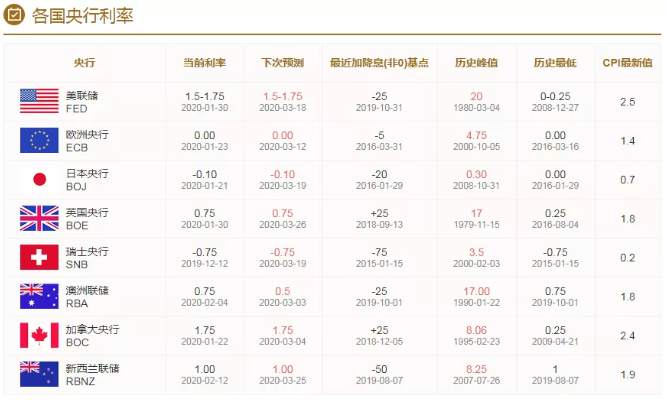Click FED current rate 1.5-1.75 dated 2020-01-30
666x408 pixels.
[204, 101]
